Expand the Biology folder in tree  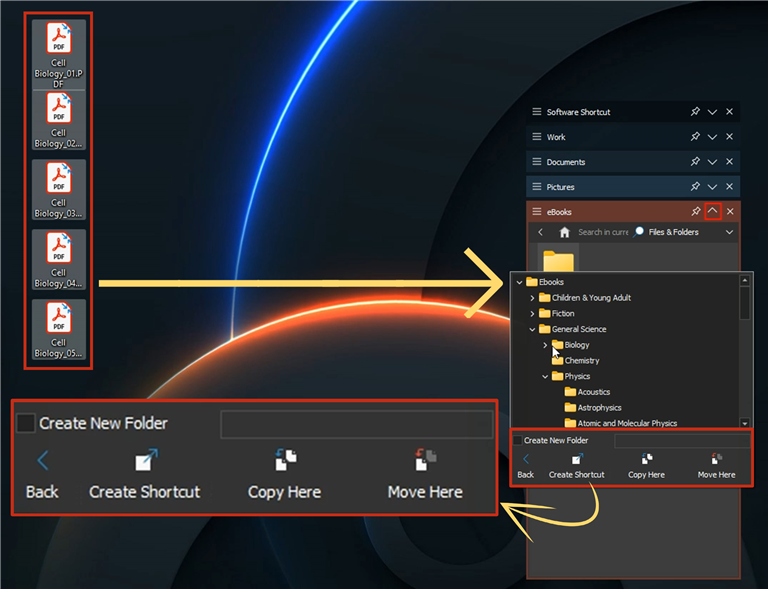coord(545,345)
